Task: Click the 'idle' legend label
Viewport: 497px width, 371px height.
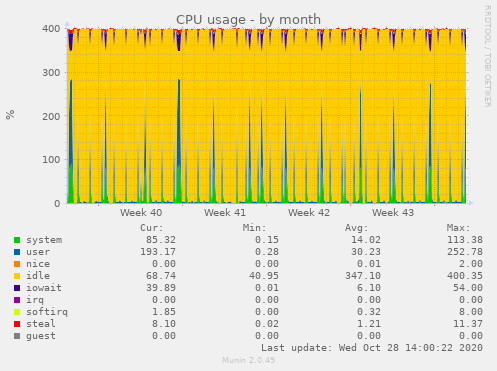Action: pos(38,276)
